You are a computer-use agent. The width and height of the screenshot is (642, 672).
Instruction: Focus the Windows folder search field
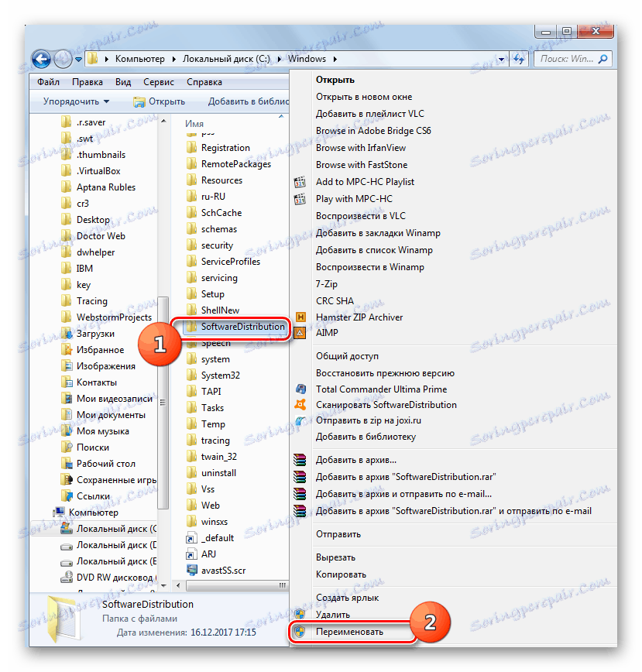click(572, 59)
